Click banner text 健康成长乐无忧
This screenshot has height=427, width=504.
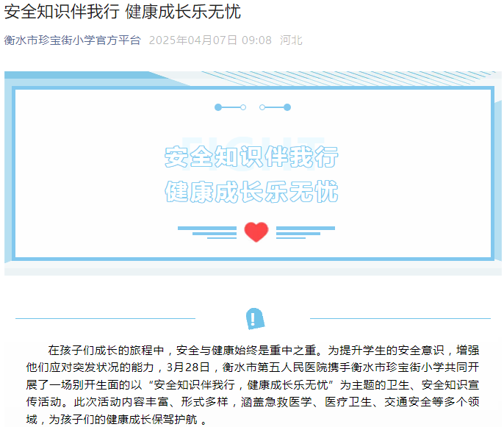pos(251,192)
